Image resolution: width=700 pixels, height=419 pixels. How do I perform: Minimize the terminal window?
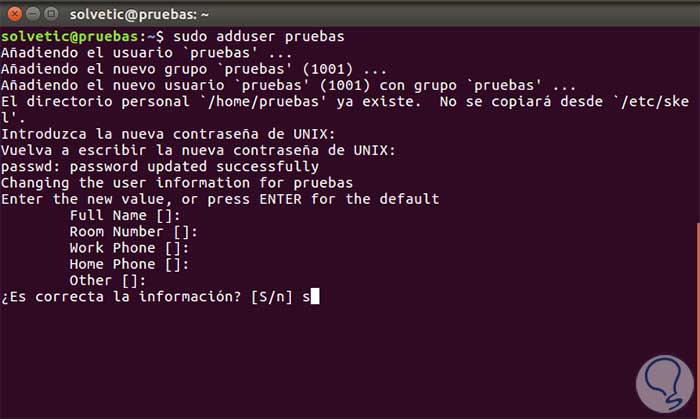pyautogui.click(x=35, y=13)
